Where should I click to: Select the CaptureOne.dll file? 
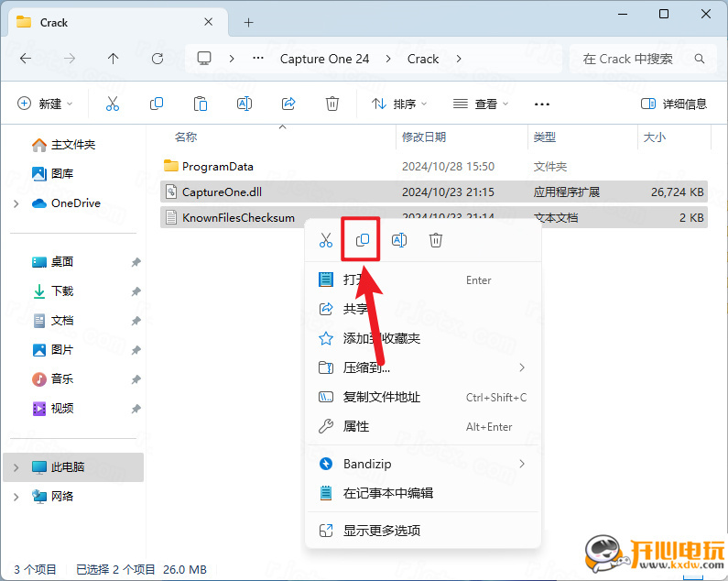click(434, 192)
